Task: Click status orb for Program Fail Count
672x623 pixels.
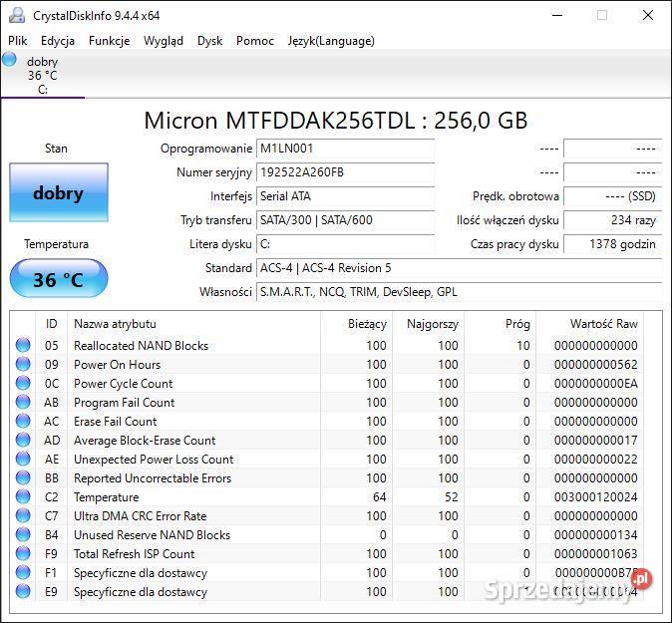Action: tap(23, 402)
